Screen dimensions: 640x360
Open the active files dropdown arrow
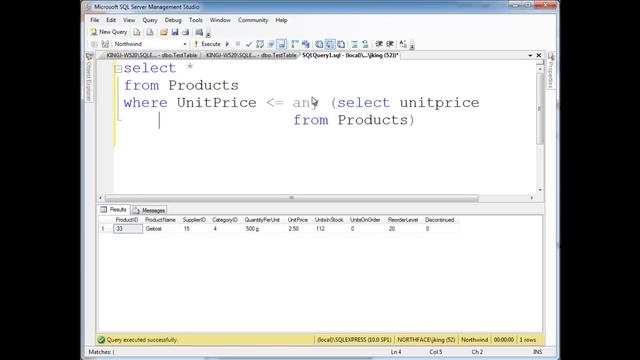(x=530, y=56)
